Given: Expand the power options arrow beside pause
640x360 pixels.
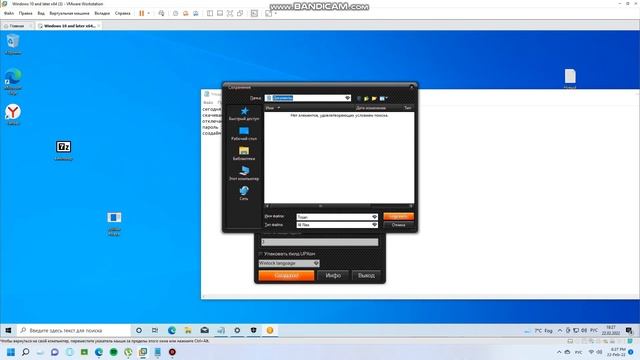Looking at the screenshot, I should pyautogui.click(x=148, y=13).
